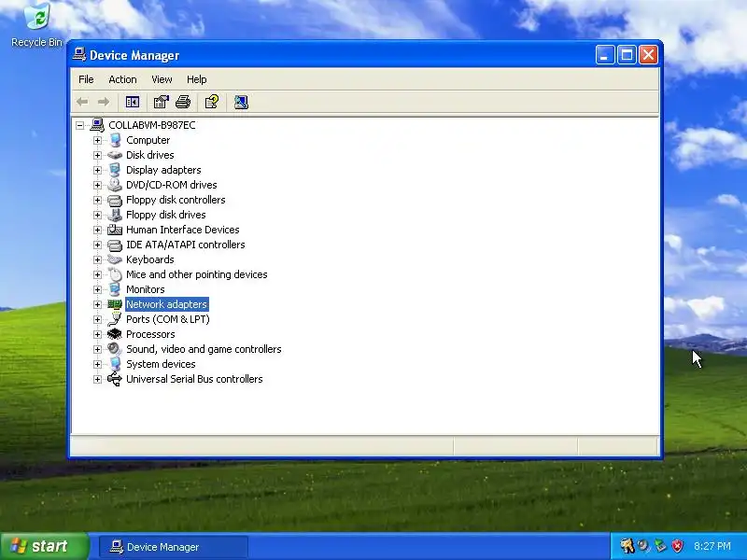
Task: Open the Help menu
Action: (x=196, y=79)
